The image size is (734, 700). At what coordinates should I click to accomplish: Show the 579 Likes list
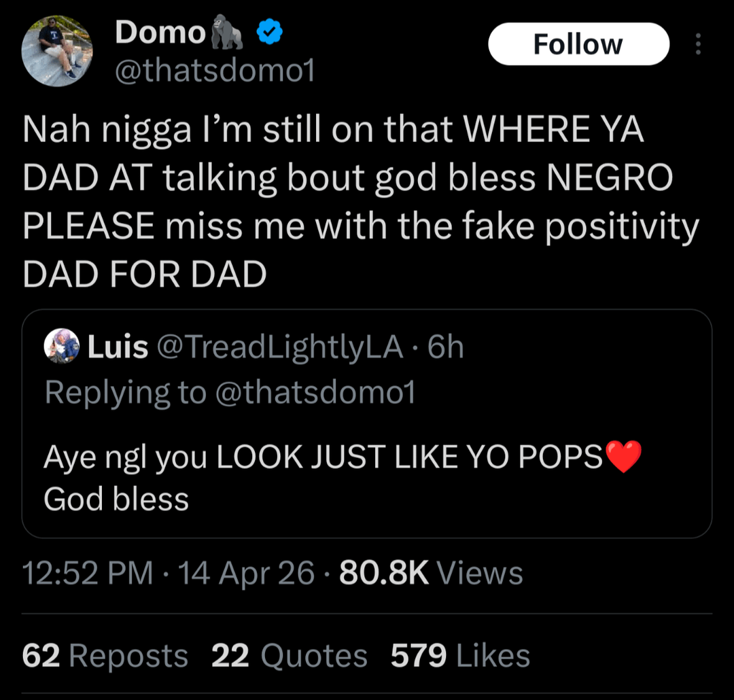click(460, 656)
